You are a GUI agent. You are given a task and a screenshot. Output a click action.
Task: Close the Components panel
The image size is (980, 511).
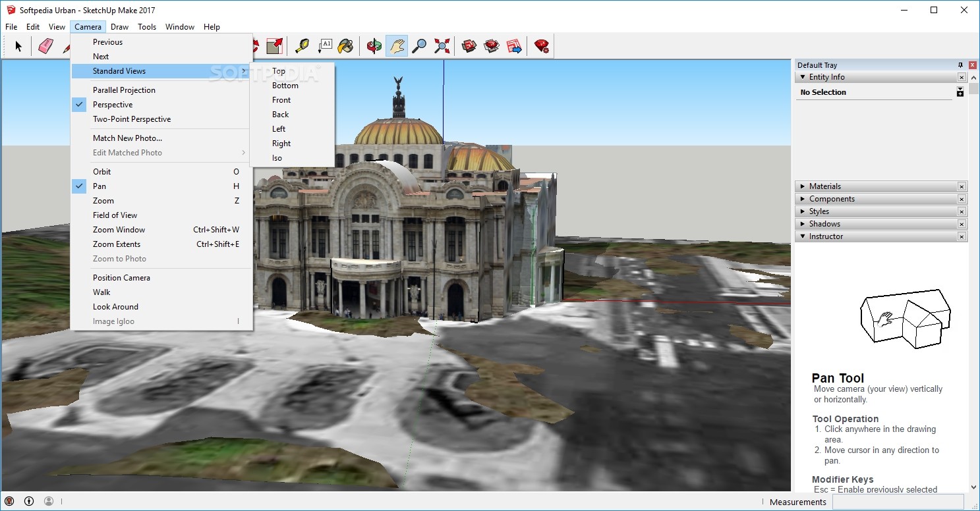962,199
